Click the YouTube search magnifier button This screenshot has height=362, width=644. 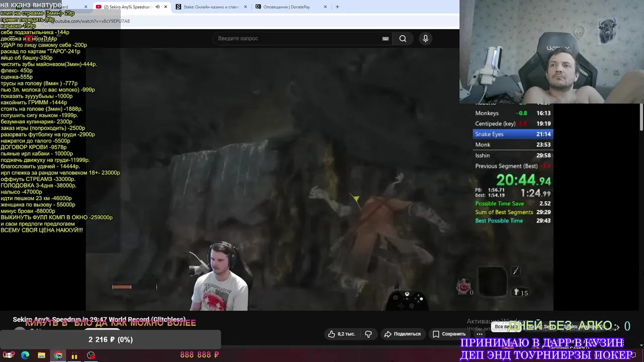point(403,38)
